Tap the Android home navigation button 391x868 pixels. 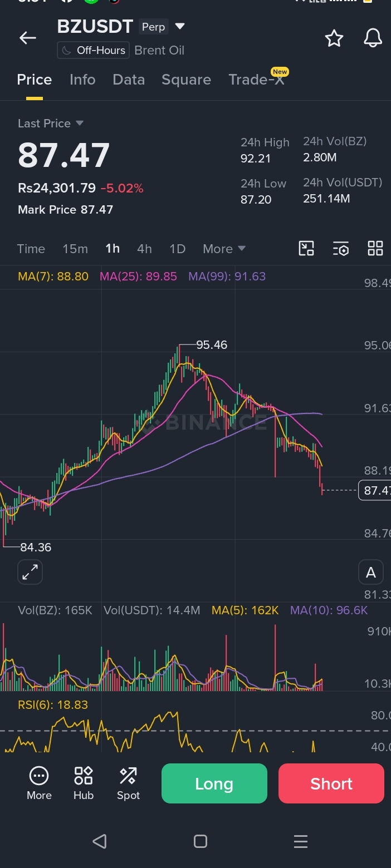(201, 841)
